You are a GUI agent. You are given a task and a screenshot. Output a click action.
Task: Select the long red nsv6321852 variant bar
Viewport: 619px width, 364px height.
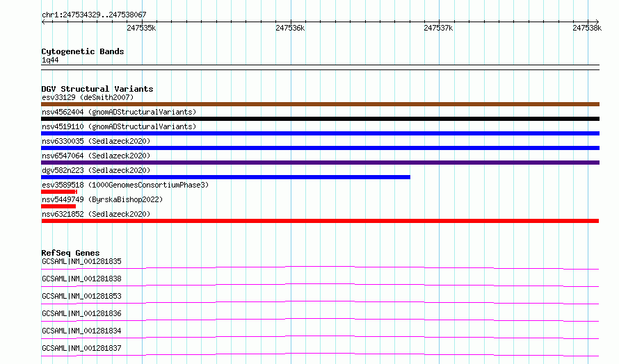point(320,221)
